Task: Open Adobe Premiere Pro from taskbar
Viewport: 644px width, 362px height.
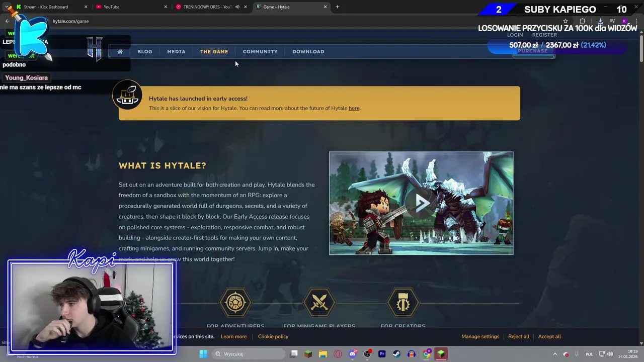Action: coord(382,354)
